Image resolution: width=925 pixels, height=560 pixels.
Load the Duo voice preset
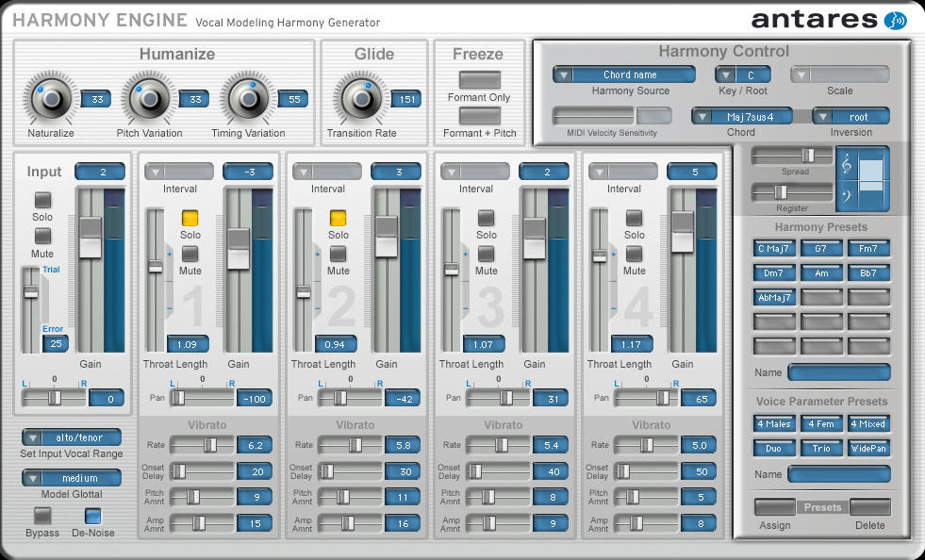[774, 449]
